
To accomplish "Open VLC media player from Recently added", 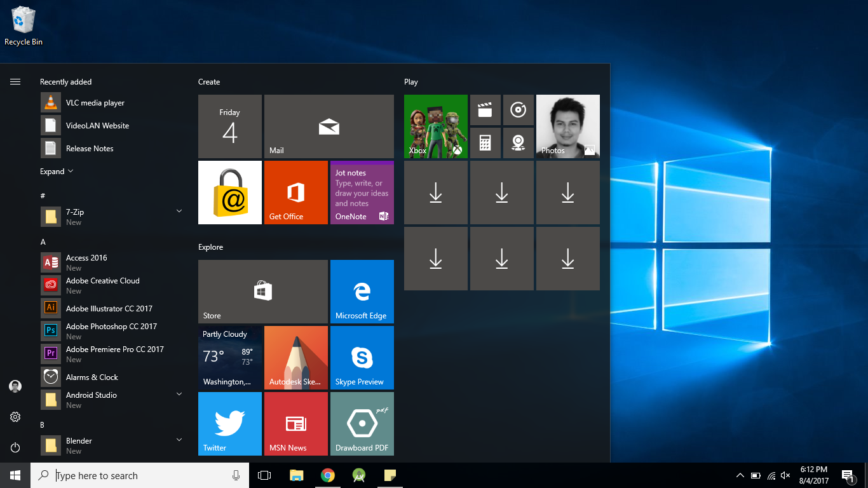I will 111,103.
